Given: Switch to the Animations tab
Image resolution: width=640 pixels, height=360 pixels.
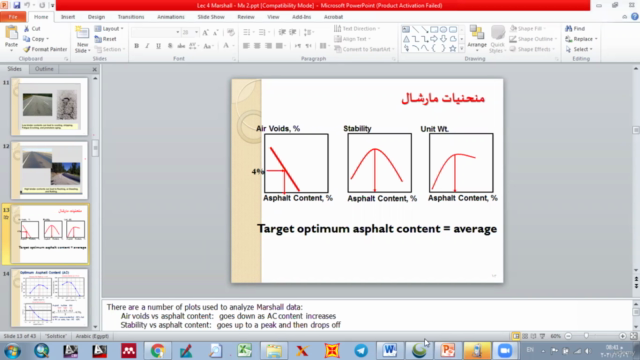Looking at the screenshot, I should coord(171,17).
